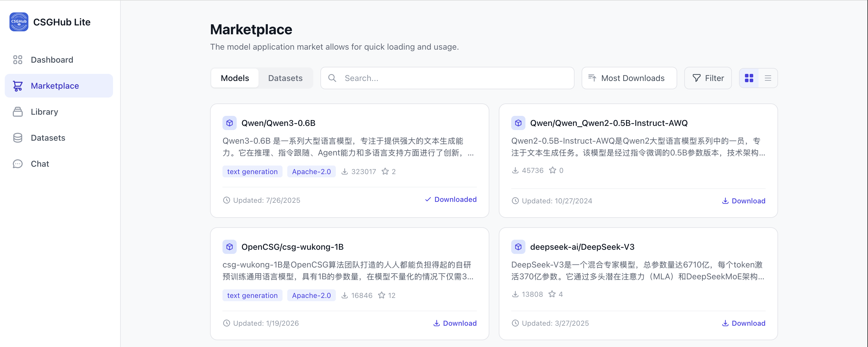Open the Filter options
Viewport: 868px width, 347px height.
coord(708,78)
